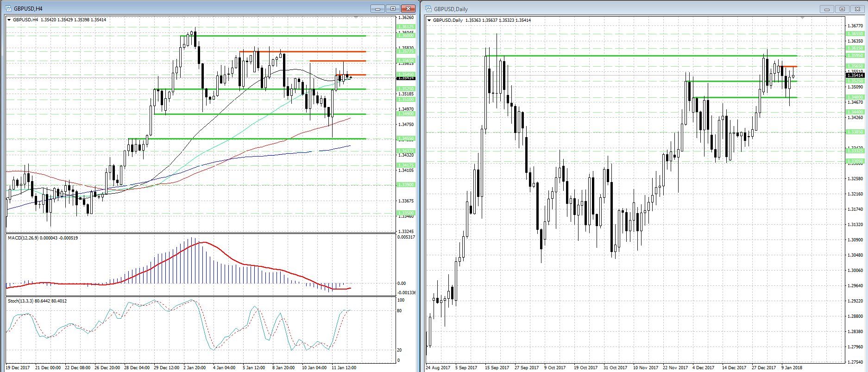Image resolution: width=868 pixels, height=372 pixels.
Task: Maximize the GBPUSD,H4 chart window
Action: [393, 8]
